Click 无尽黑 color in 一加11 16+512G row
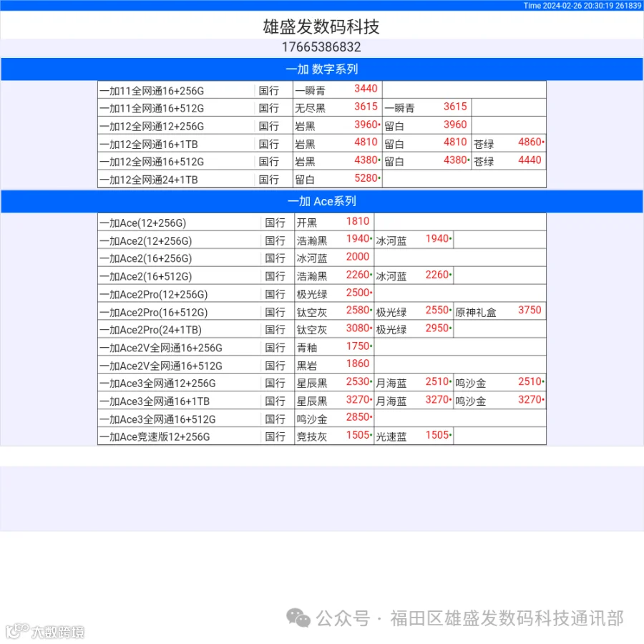The image size is (644, 644). pyautogui.click(x=310, y=109)
